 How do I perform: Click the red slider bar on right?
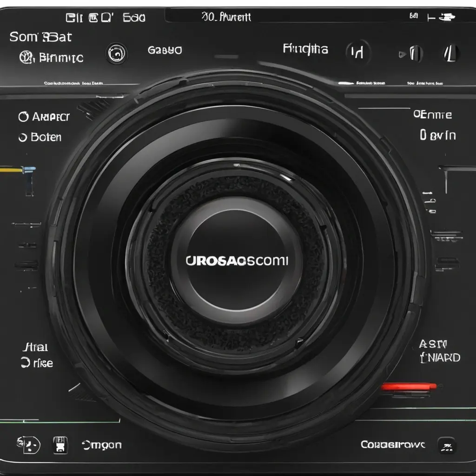tap(409, 386)
